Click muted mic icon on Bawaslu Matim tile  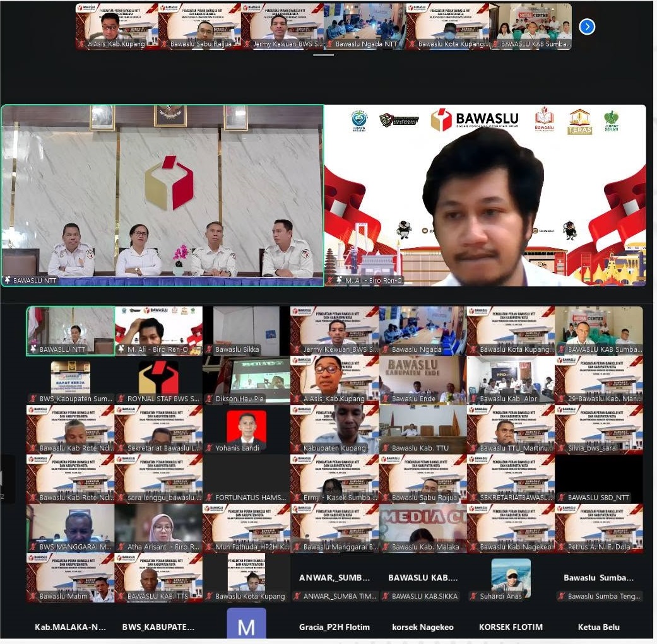[33, 596]
